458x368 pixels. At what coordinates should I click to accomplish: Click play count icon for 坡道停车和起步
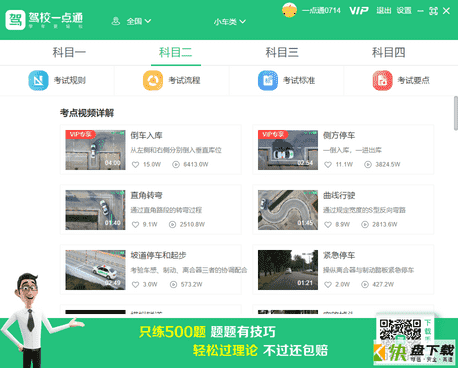(x=173, y=284)
